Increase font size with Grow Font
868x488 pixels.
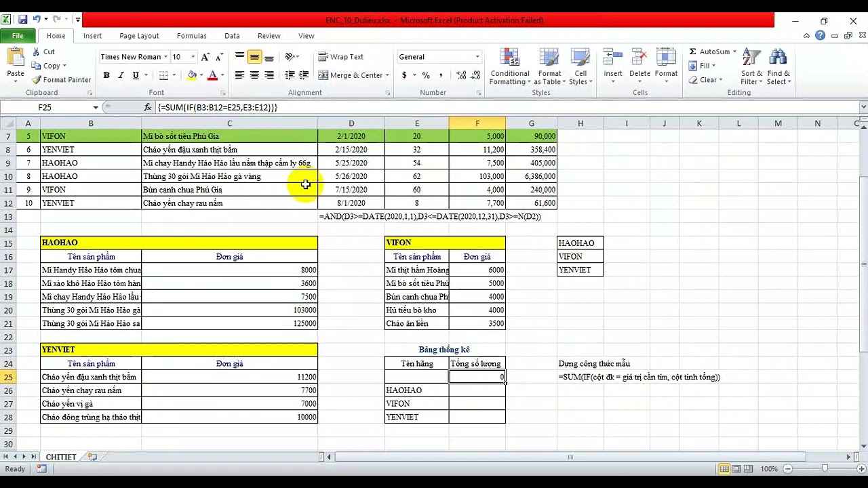(207, 57)
